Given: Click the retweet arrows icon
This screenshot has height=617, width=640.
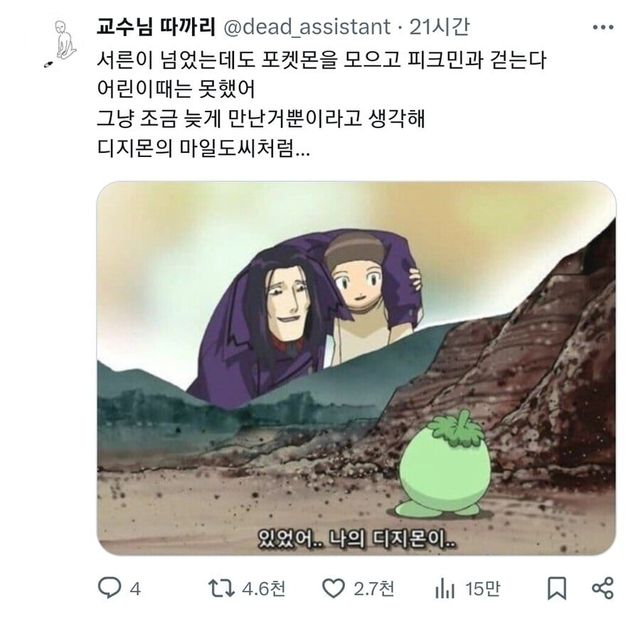Looking at the screenshot, I should (222, 588).
